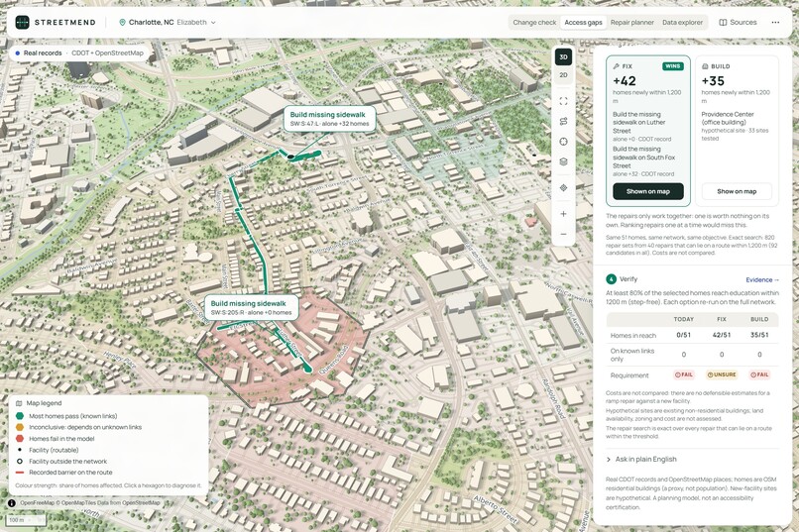Viewport: 799px width, 532px height.
Task: Open the map layers stack icon
Action: click(x=563, y=161)
